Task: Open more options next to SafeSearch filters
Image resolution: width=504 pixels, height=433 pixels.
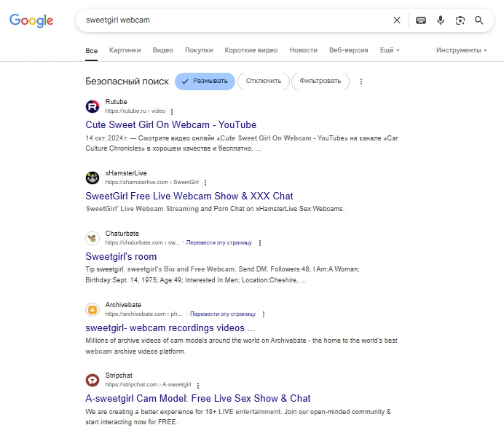Action: pos(361,82)
